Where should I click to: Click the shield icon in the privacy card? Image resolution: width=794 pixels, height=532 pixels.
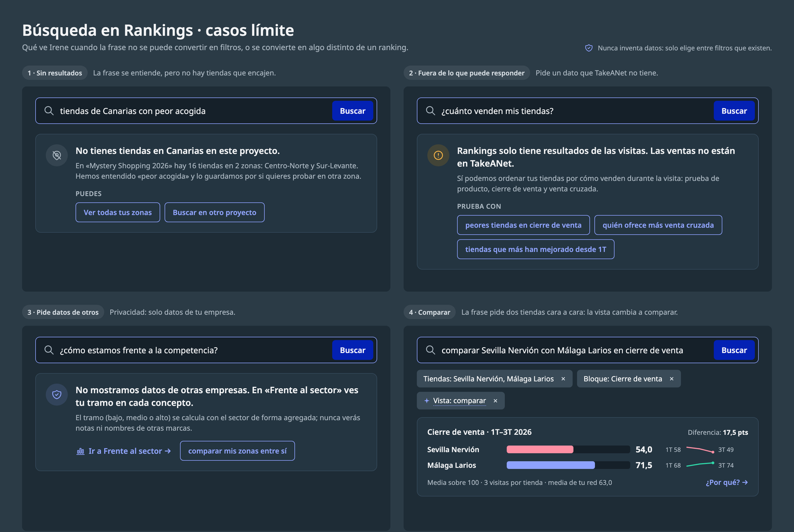(x=57, y=395)
